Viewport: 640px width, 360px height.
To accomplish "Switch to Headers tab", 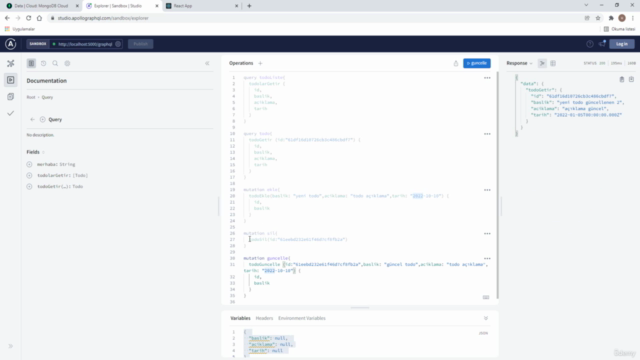I will tap(264, 318).
